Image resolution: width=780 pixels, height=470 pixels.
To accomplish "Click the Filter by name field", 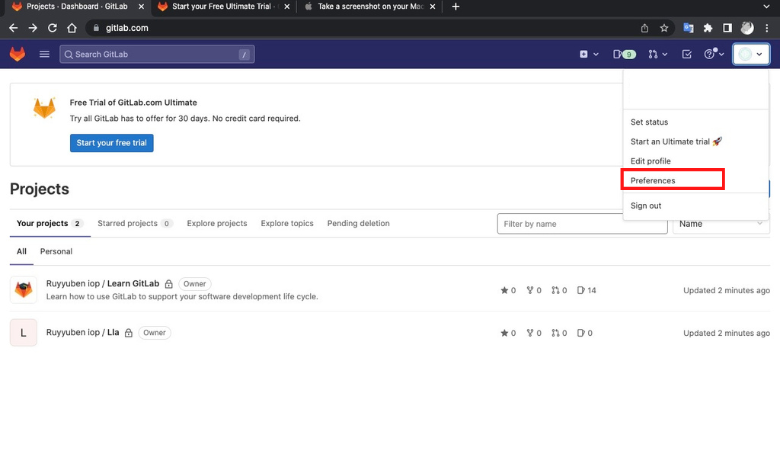I will (582, 224).
